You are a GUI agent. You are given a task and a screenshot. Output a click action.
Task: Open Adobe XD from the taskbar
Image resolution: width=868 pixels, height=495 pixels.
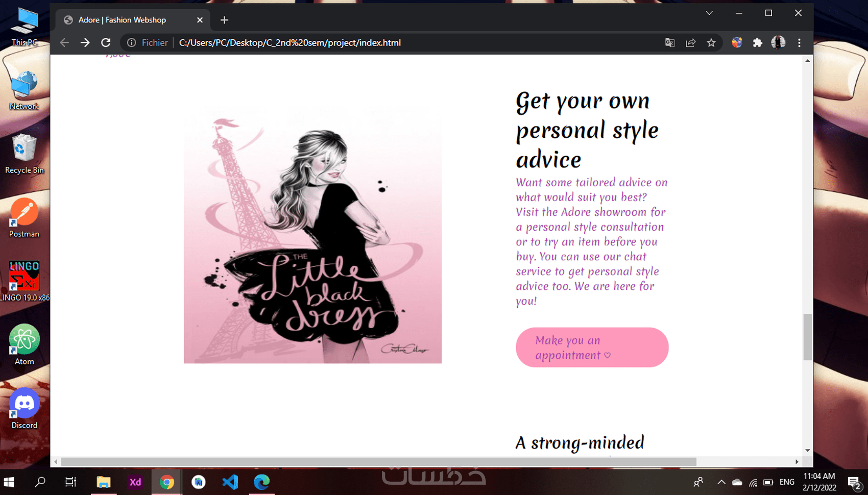click(135, 482)
